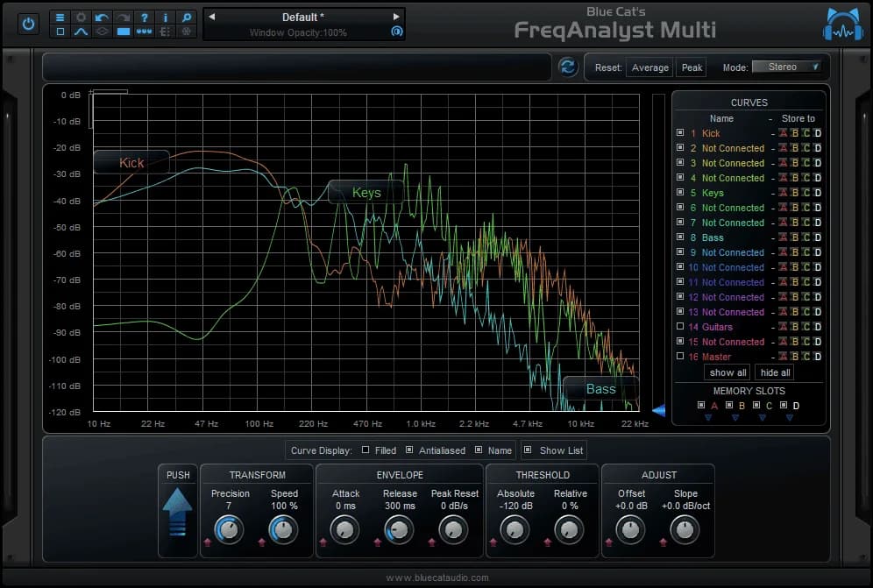Click the Offset knob in Adjust section
Viewport: 873px width, 588px height.
tap(630, 529)
